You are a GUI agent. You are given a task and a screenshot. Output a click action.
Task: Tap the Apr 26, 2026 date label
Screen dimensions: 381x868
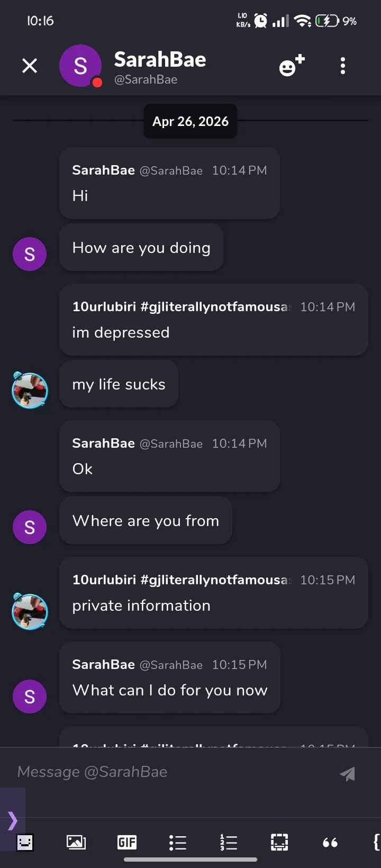coord(190,122)
